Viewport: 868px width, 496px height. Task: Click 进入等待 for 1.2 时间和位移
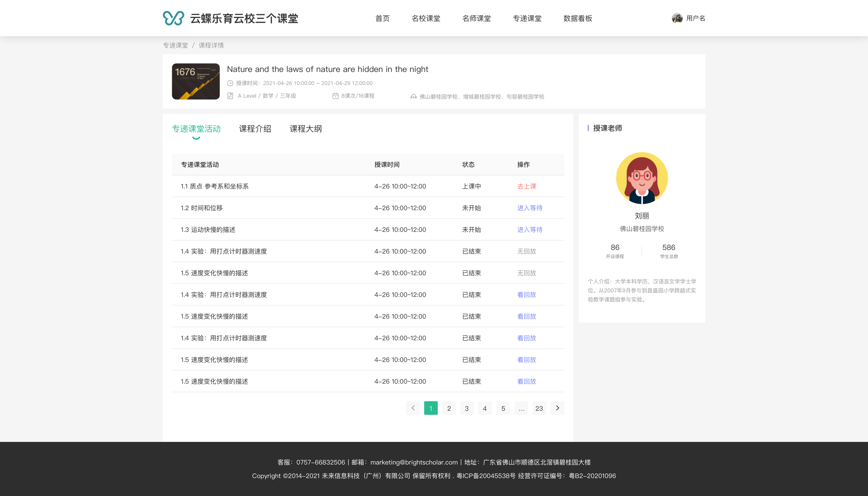coord(529,208)
